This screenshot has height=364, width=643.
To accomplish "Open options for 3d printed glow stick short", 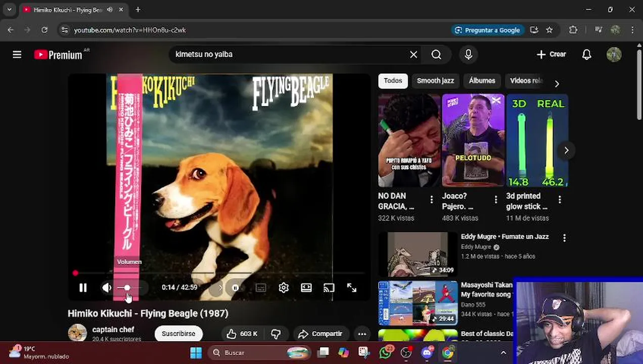I will point(560,200).
